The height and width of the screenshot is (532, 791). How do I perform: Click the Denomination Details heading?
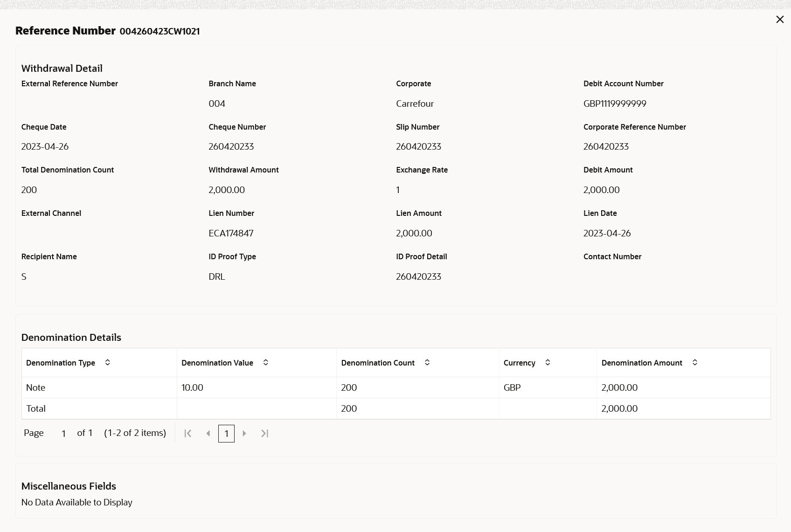click(71, 337)
